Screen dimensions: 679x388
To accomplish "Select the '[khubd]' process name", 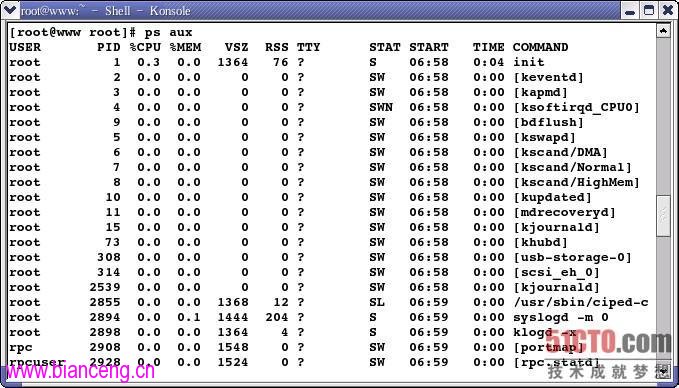I will click(540, 242).
